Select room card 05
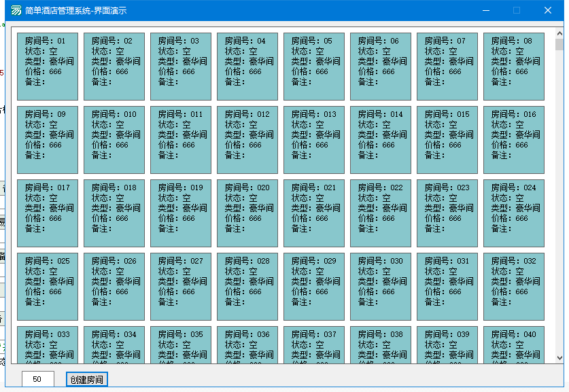The width and height of the screenshot is (569, 392). tap(314, 67)
